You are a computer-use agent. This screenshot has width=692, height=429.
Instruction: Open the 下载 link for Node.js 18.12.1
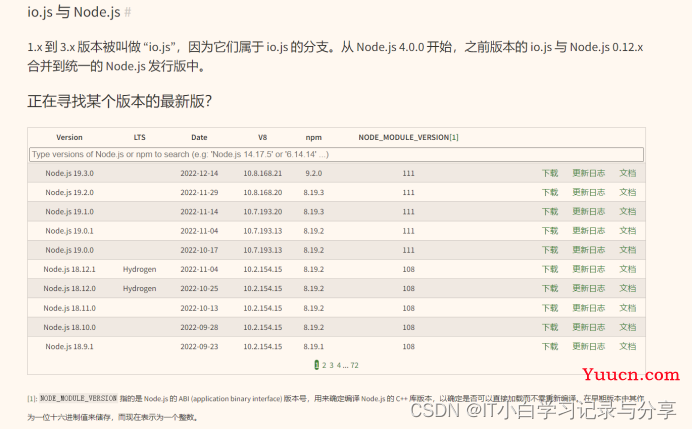point(550,269)
